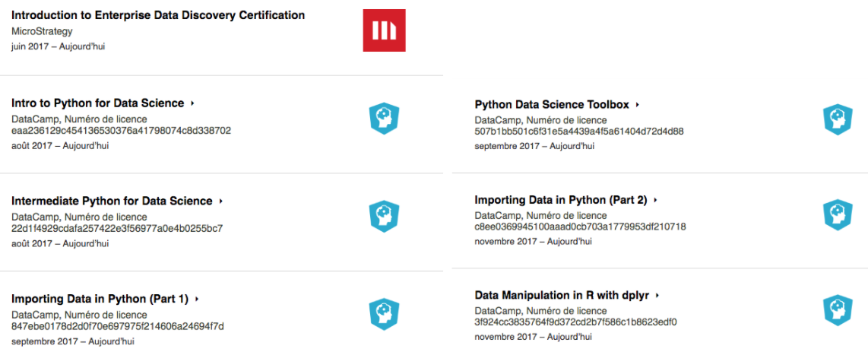Image resolution: width=868 pixels, height=352 pixels.
Task: Open Intermediate Python for Data Science title
Action: pos(112,201)
